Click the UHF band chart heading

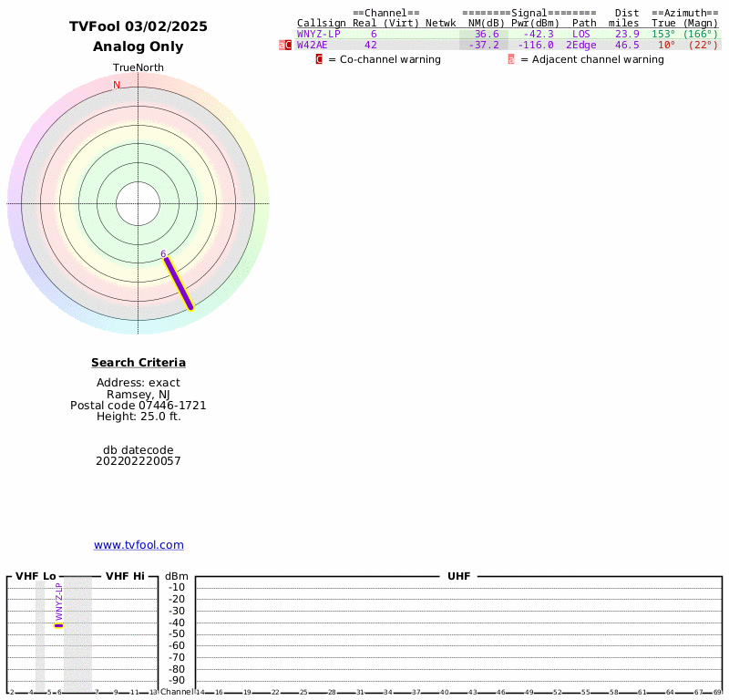click(x=458, y=576)
